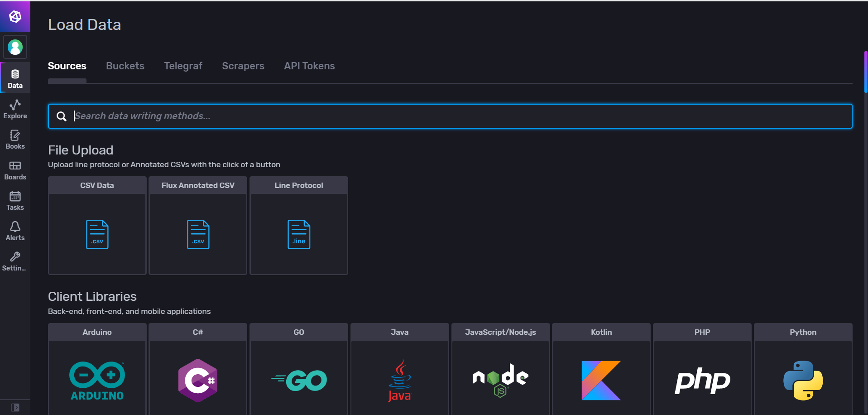Focus the Search data writing methods field
The height and width of the screenshot is (415, 868).
tap(450, 116)
